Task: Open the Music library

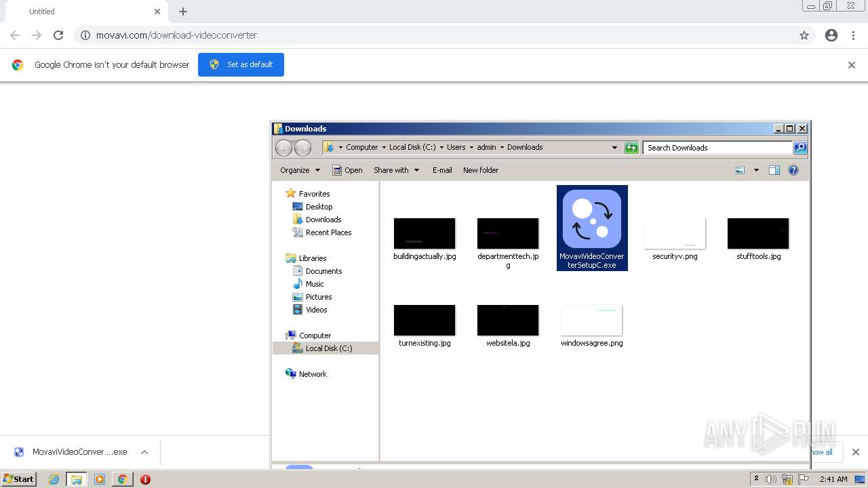Action: click(315, 284)
